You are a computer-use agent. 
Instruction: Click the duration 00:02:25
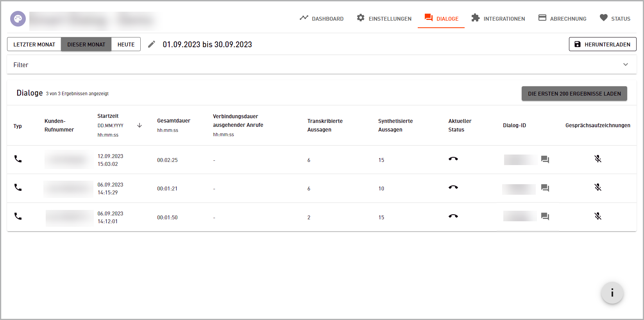(167, 160)
